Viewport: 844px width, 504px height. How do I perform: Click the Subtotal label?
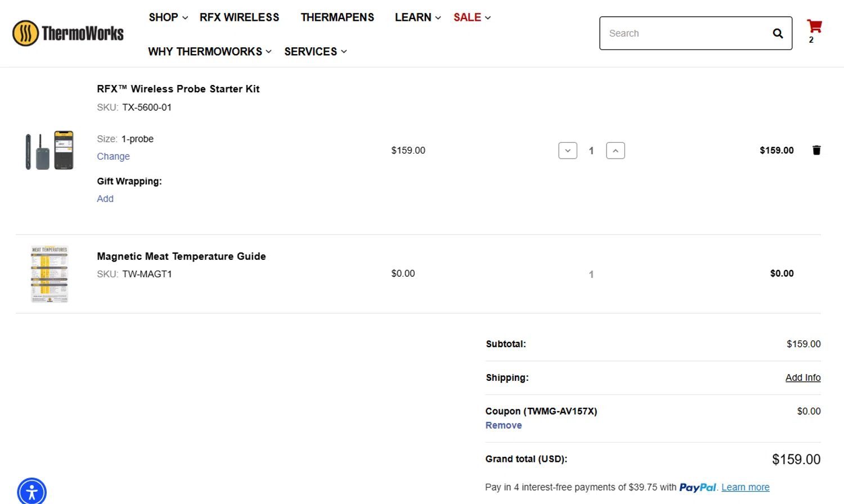506,344
